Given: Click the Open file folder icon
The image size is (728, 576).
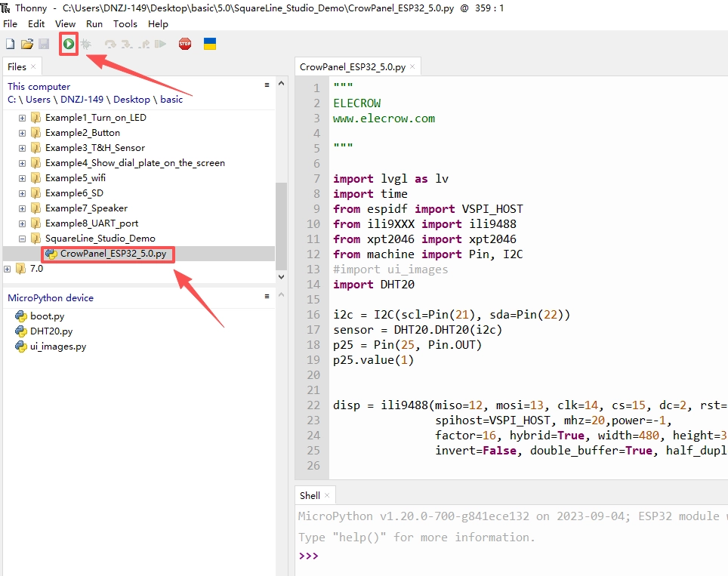Looking at the screenshot, I should 27,44.
